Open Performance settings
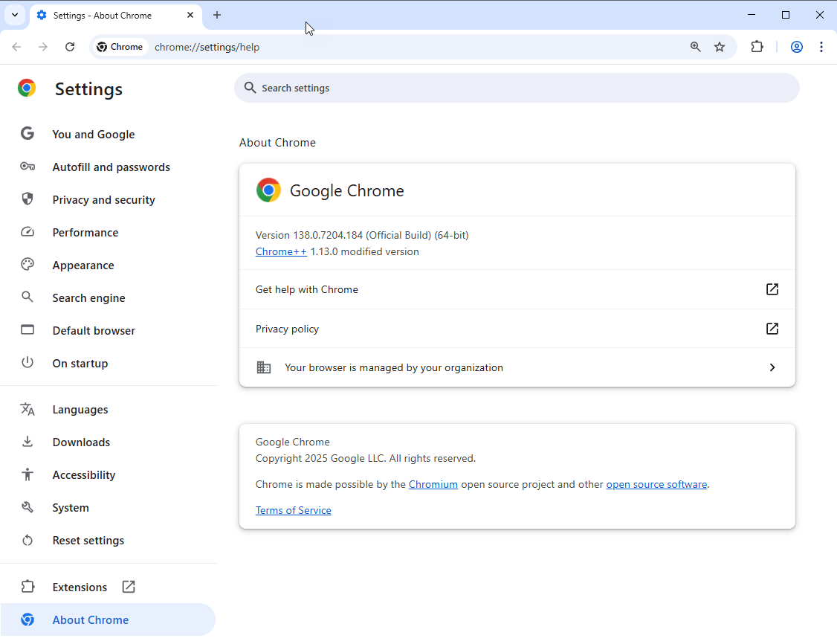This screenshot has height=644, width=837. tap(85, 232)
